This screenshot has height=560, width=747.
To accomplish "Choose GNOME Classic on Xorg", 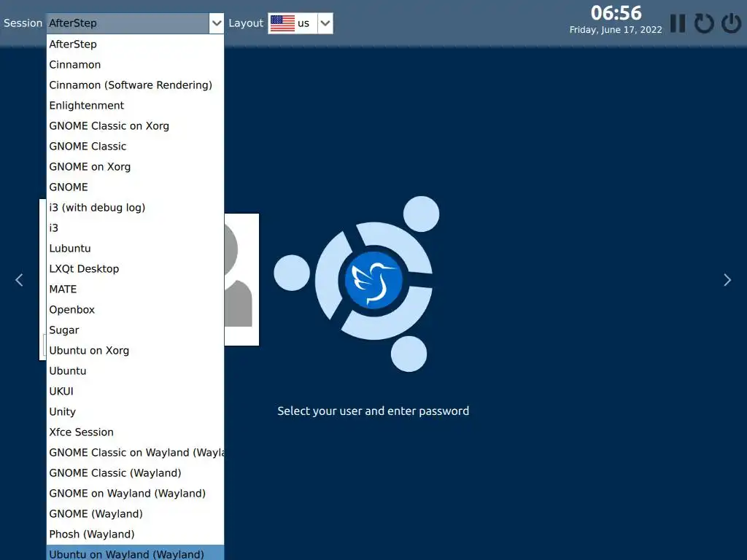I will (135, 126).
